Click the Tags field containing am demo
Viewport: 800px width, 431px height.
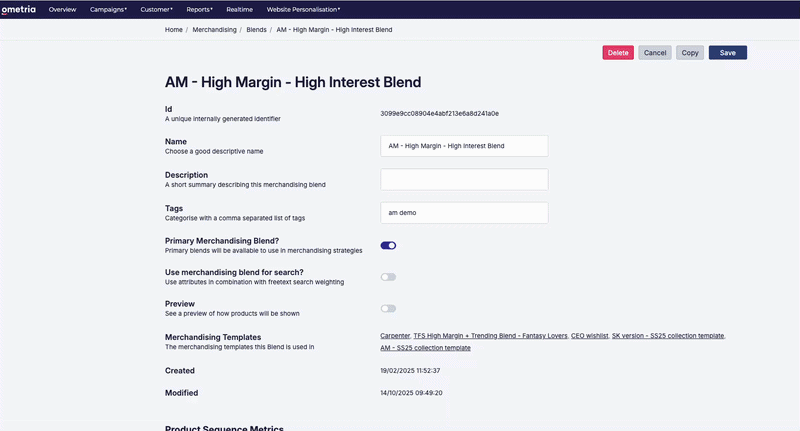464,213
